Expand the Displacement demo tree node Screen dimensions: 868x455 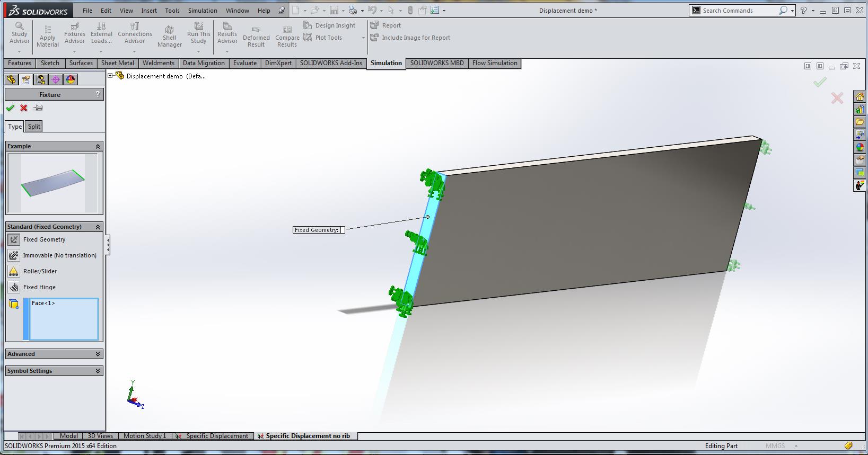tap(110, 76)
